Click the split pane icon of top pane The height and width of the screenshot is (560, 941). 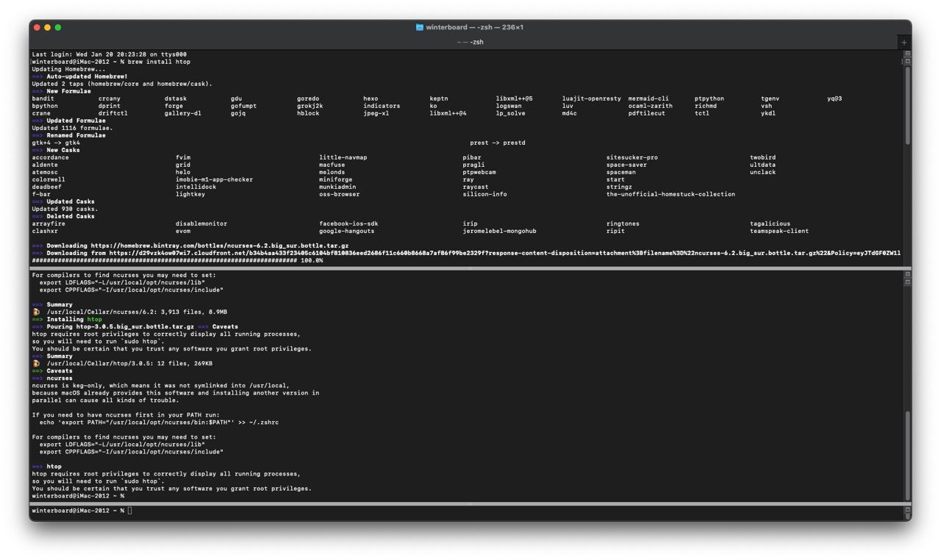(908, 54)
